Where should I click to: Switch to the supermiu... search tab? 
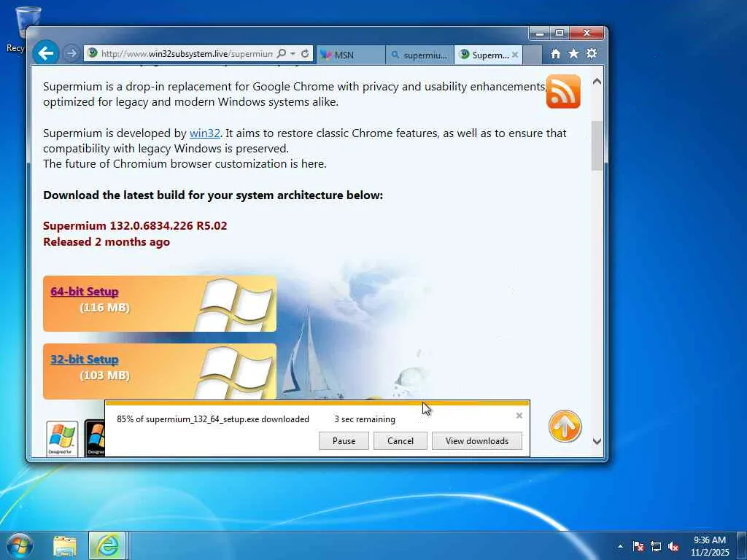(419, 55)
